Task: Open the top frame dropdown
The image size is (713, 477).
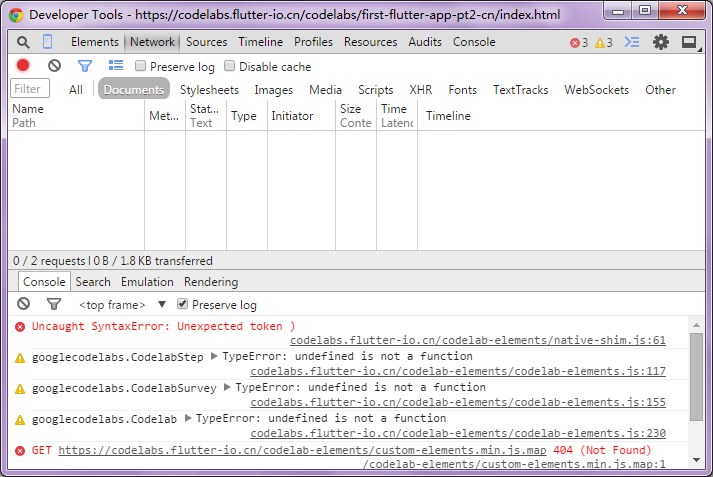Action: coord(123,305)
